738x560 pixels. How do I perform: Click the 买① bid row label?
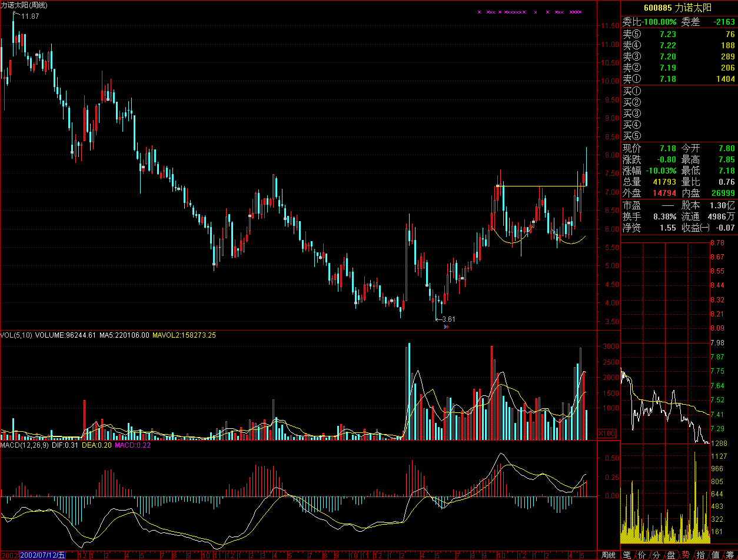631,91
